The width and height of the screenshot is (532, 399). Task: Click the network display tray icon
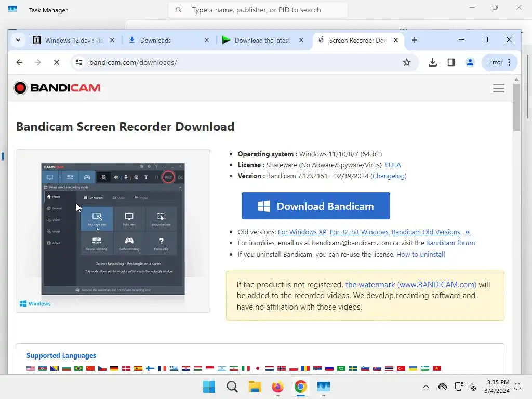click(x=459, y=387)
